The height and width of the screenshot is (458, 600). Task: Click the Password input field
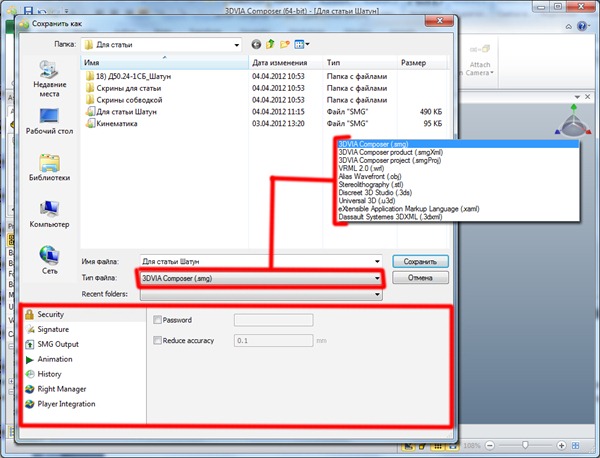click(274, 320)
